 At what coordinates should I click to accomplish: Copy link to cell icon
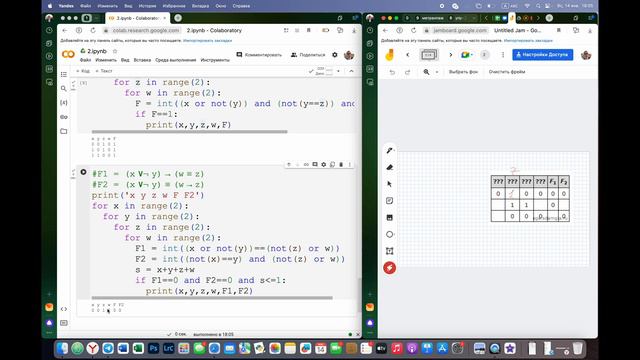(306, 164)
